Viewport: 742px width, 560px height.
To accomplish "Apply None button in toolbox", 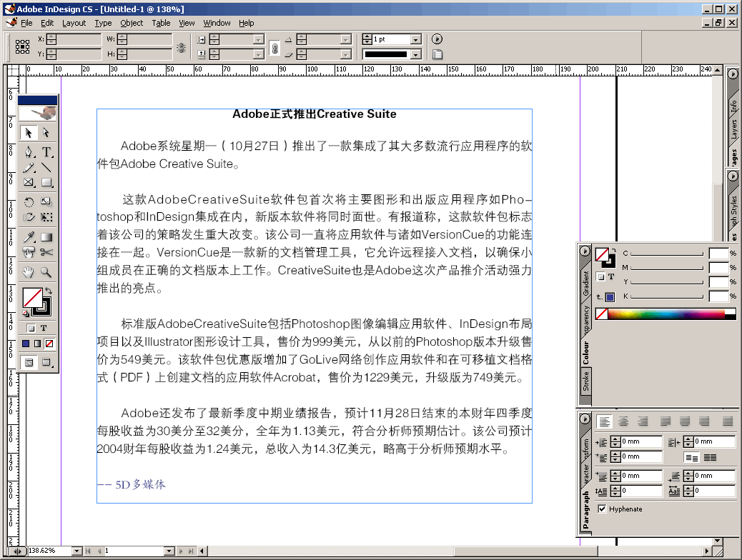I will pyautogui.click(x=49, y=344).
